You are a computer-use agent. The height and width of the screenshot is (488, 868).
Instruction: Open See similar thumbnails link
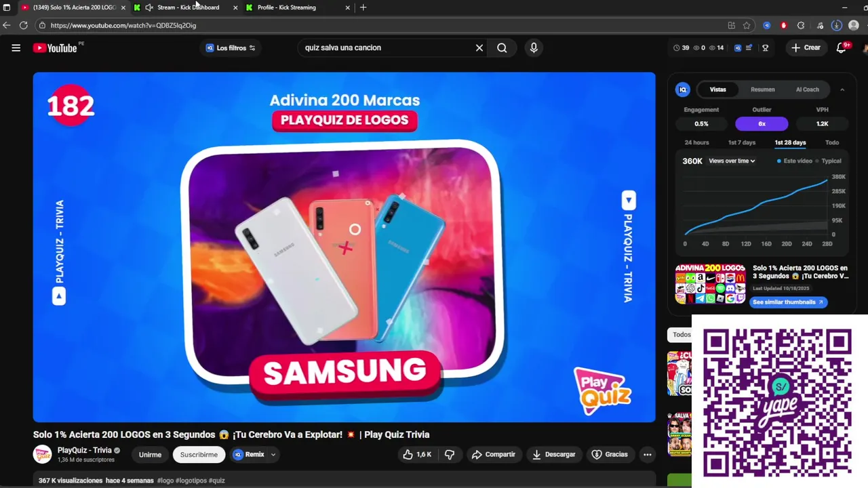click(789, 302)
